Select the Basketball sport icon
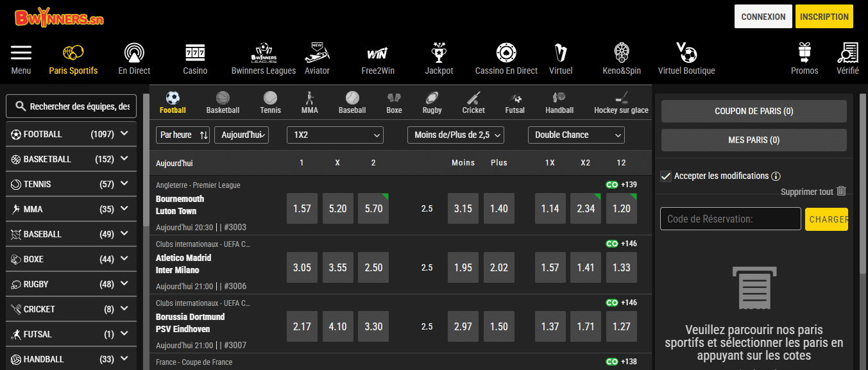The height and width of the screenshot is (370, 868). [x=223, y=98]
